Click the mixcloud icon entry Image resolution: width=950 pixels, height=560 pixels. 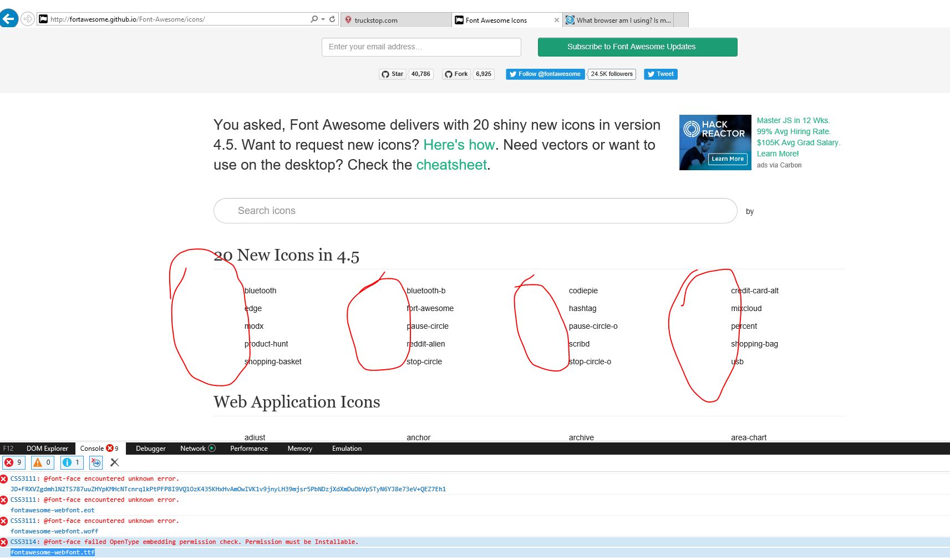[x=746, y=308]
